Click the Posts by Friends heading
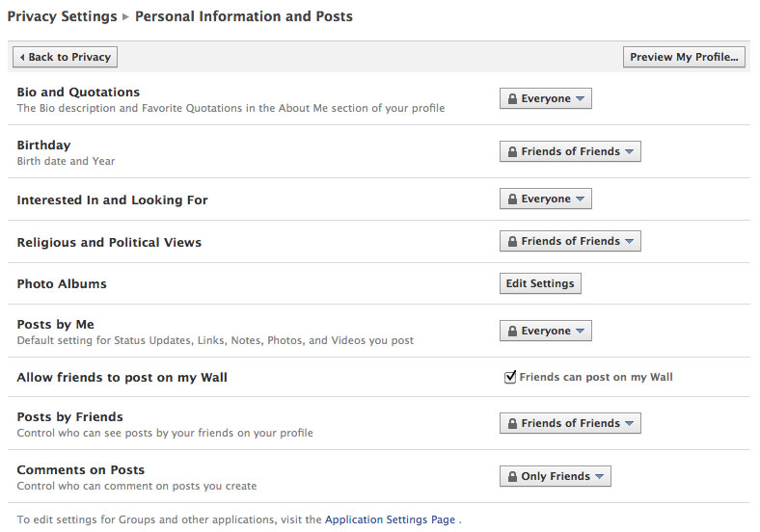 click(69, 417)
